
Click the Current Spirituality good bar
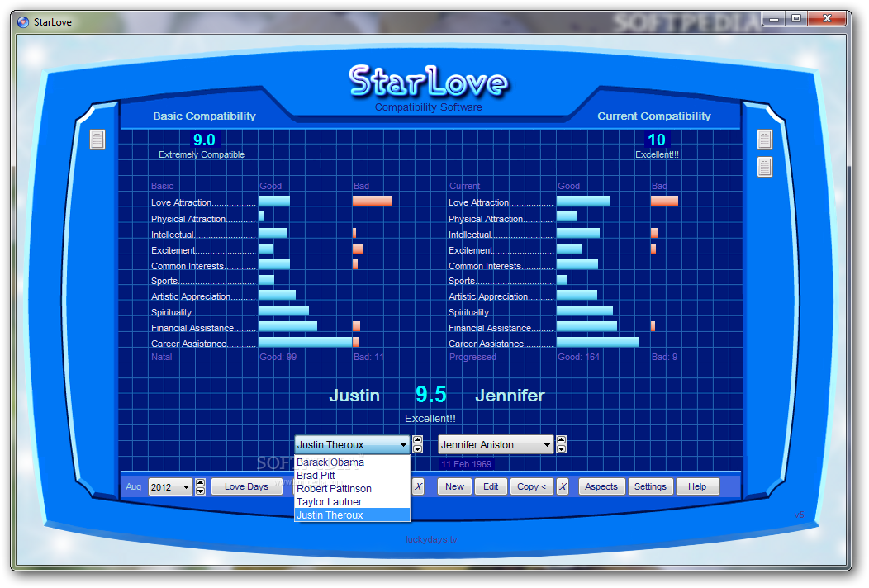[x=585, y=311]
